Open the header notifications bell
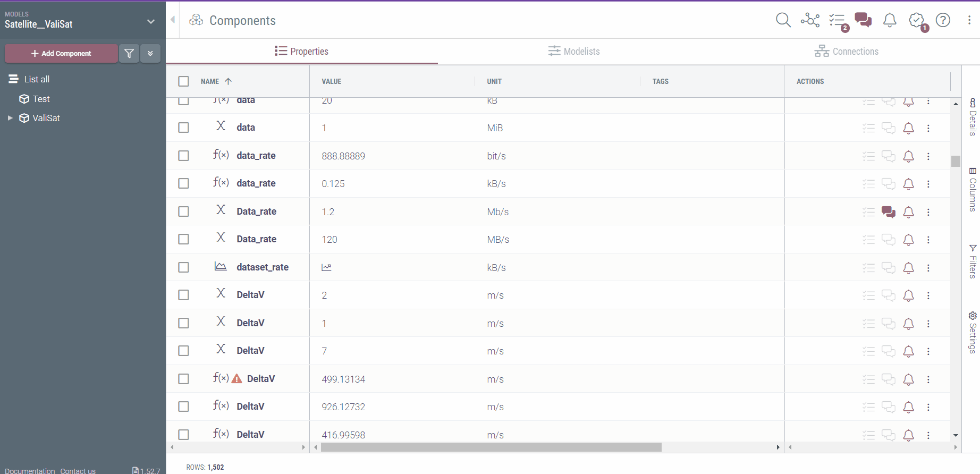The width and height of the screenshot is (980, 474). click(890, 20)
